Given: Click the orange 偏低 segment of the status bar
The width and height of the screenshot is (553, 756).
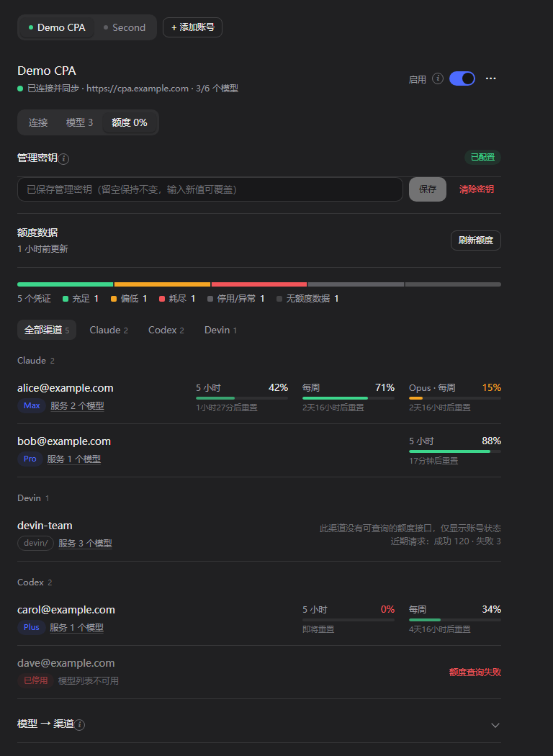Looking at the screenshot, I should click(x=162, y=284).
